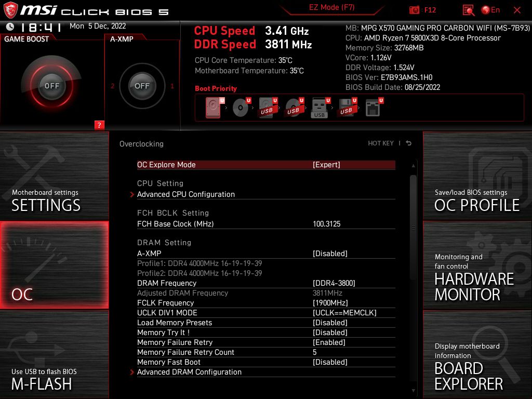Click the Overclocking list scrollbar thumb
532x399 pixels.
coord(413,228)
